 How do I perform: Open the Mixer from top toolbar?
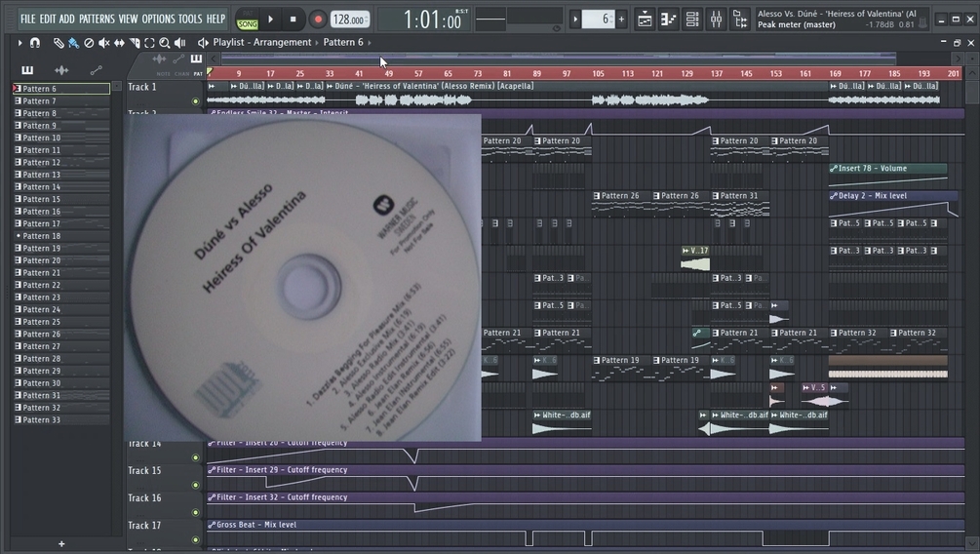[717, 20]
